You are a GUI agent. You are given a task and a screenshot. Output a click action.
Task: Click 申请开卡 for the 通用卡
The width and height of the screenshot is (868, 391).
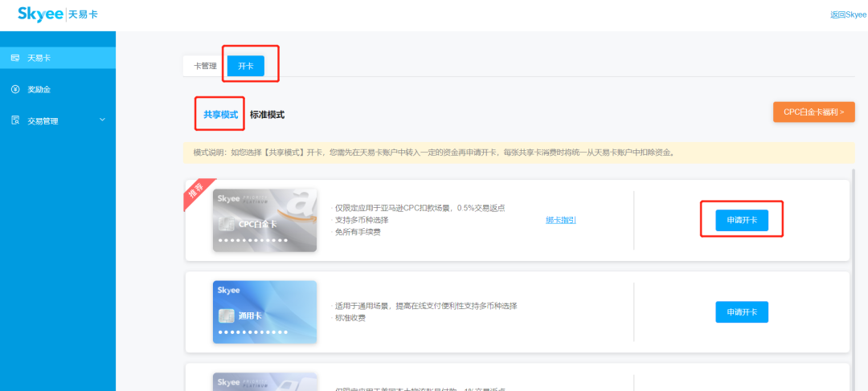(741, 312)
